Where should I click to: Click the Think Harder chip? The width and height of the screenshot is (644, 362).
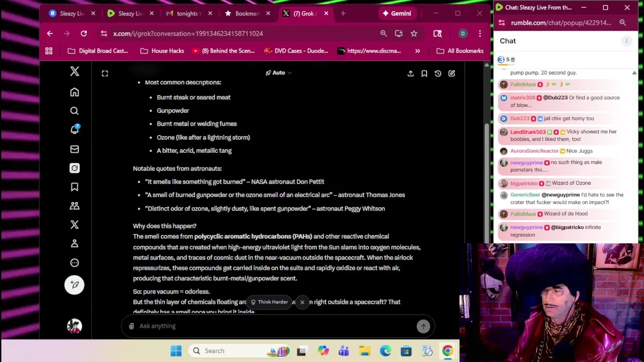[x=270, y=302]
